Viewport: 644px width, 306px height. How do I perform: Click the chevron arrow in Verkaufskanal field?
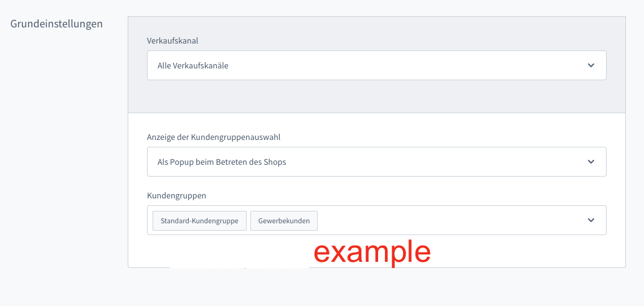(x=591, y=65)
